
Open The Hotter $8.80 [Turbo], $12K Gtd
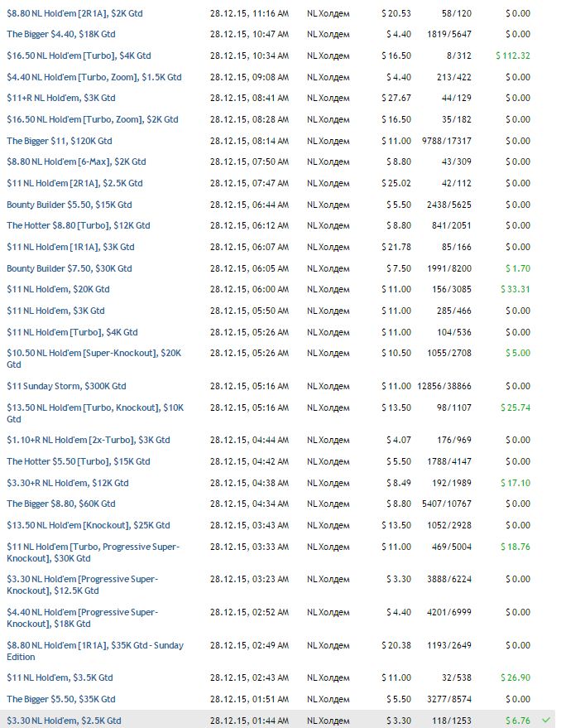[x=79, y=225]
